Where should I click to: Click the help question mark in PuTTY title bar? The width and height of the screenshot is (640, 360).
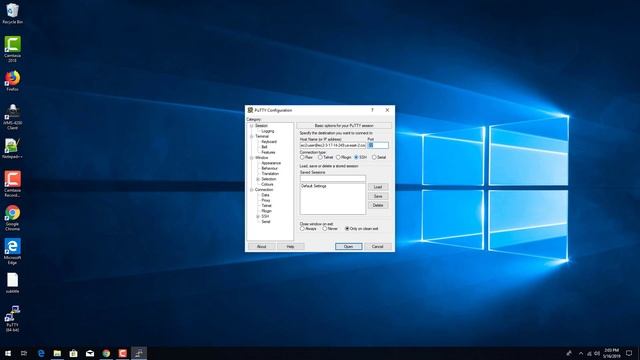[x=372, y=110]
